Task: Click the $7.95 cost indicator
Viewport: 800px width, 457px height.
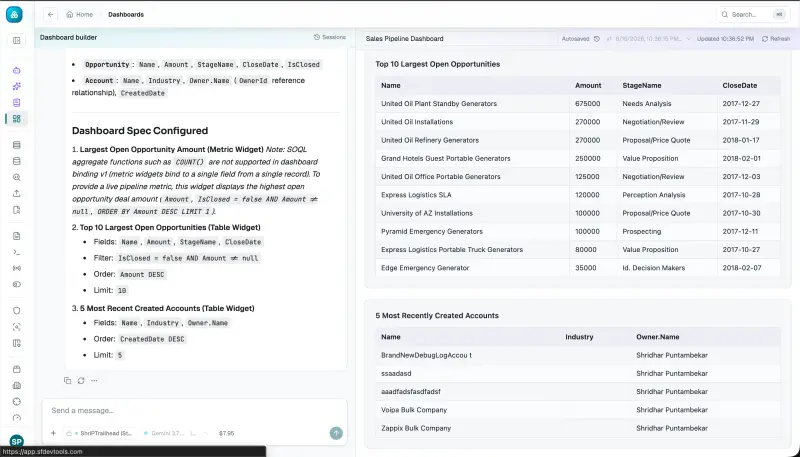Action: pos(226,433)
